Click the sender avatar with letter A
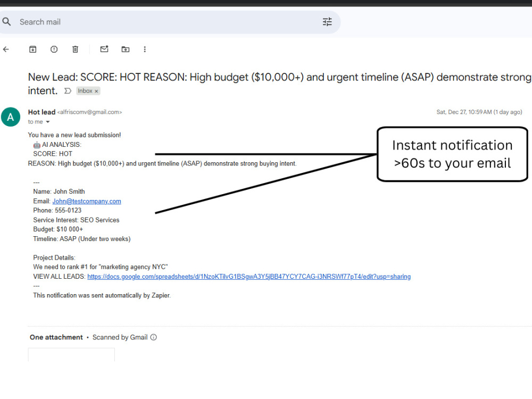The width and height of the screenshot is (532, 399). coord(11,117)
